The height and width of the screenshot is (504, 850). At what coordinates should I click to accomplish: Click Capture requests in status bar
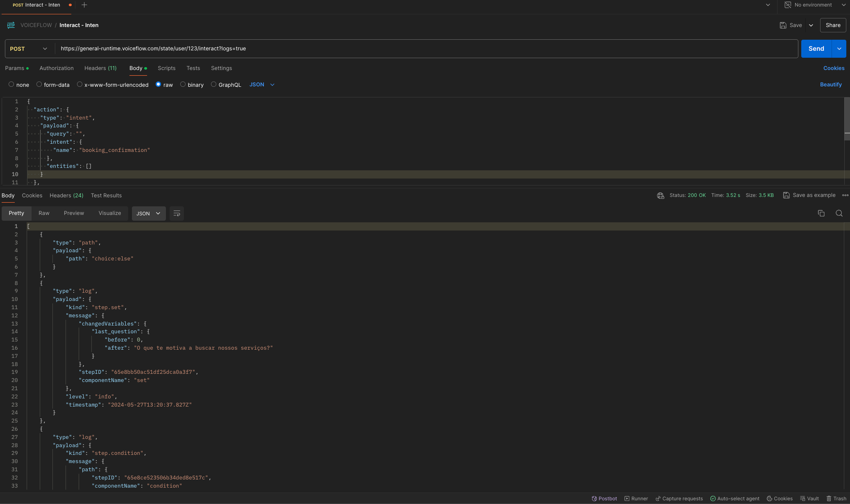679,499
